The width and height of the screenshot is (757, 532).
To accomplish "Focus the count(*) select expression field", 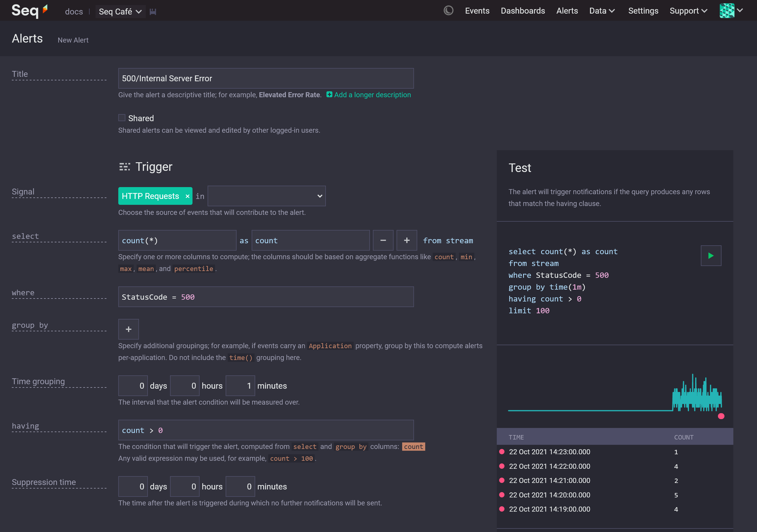I will click(x=177, y=240).
